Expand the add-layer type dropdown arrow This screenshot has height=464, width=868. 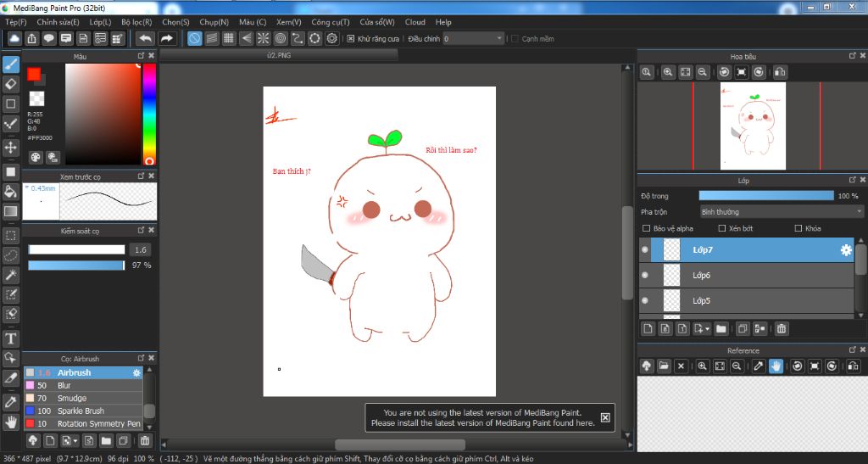707,329
